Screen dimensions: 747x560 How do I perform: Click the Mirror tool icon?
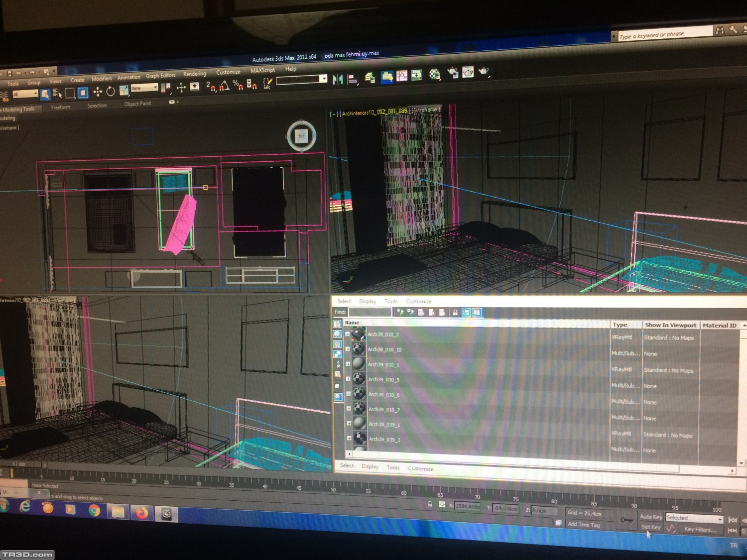point(338,80)
